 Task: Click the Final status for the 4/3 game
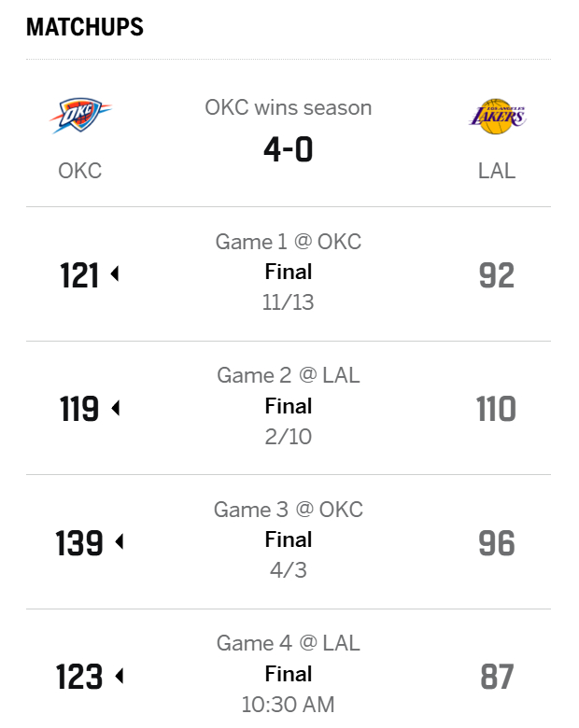point(289,539)
